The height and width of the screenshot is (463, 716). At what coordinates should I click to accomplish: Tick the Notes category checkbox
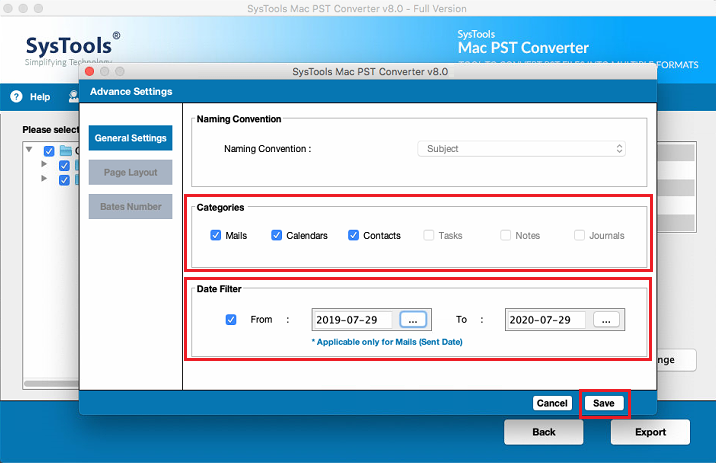[505, 235]
